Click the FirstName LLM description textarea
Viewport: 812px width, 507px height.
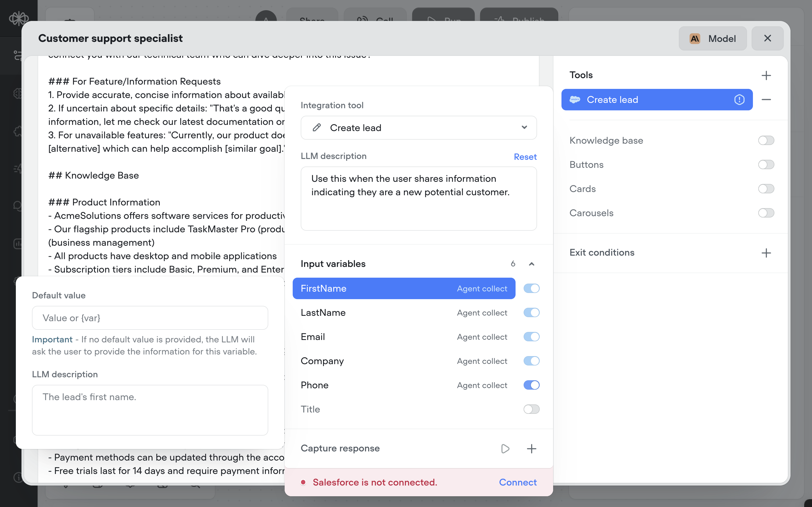(150, 410)
